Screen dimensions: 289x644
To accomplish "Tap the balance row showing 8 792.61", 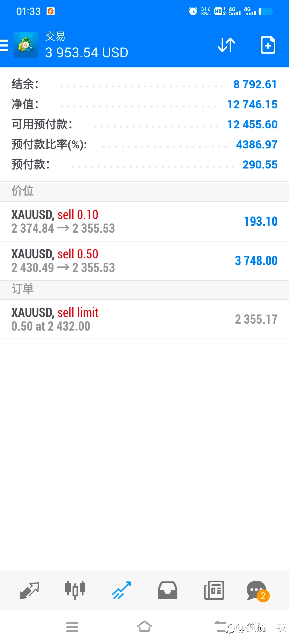I will [144, 85].
